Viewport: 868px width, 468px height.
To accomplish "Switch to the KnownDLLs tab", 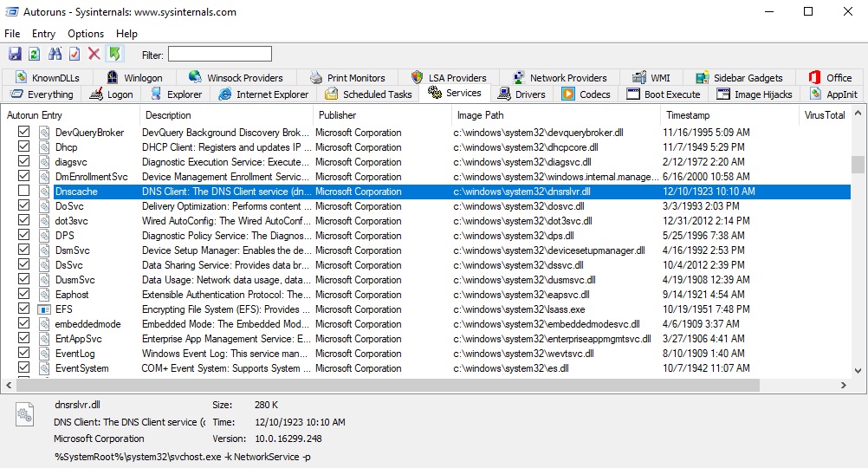I will point(48,77).
